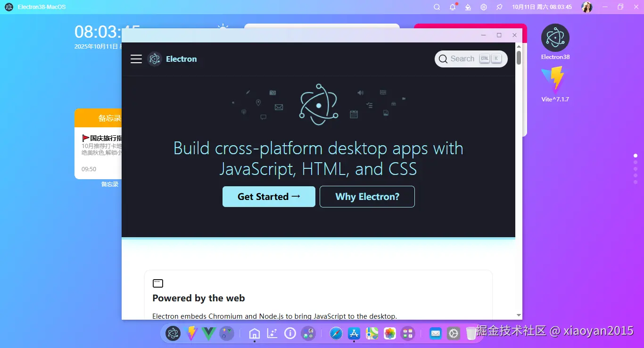Screen dimensions: 644x348
Task: Launch Maps from the dock
Action: 372,333
